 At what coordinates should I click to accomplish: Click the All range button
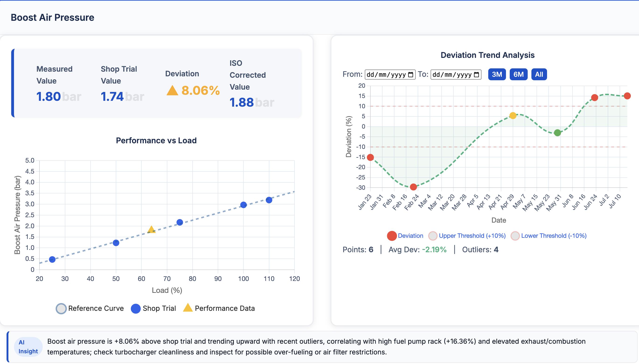click(x=539, y=74)
